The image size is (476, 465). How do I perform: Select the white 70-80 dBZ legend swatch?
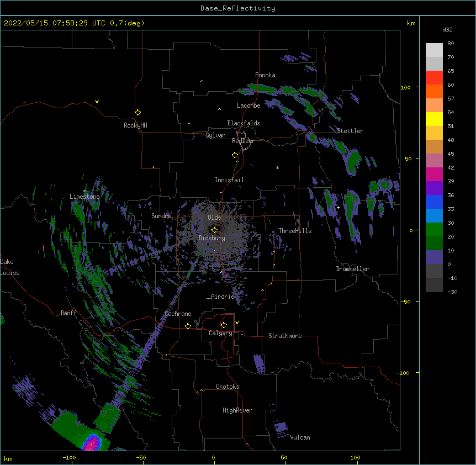[x=434, y=50]
